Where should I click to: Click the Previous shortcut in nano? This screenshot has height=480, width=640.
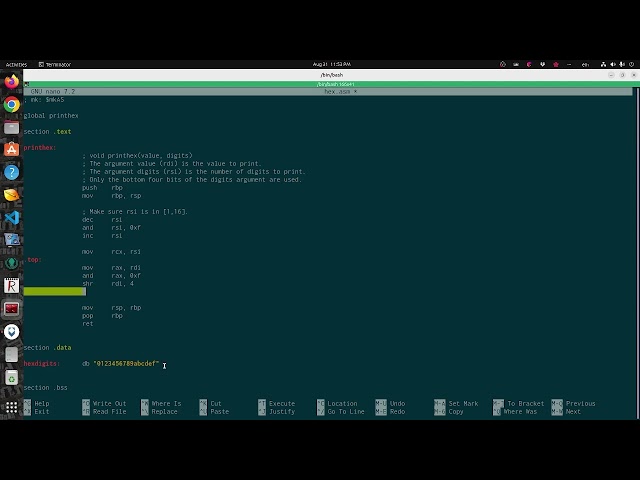[573, 403]
